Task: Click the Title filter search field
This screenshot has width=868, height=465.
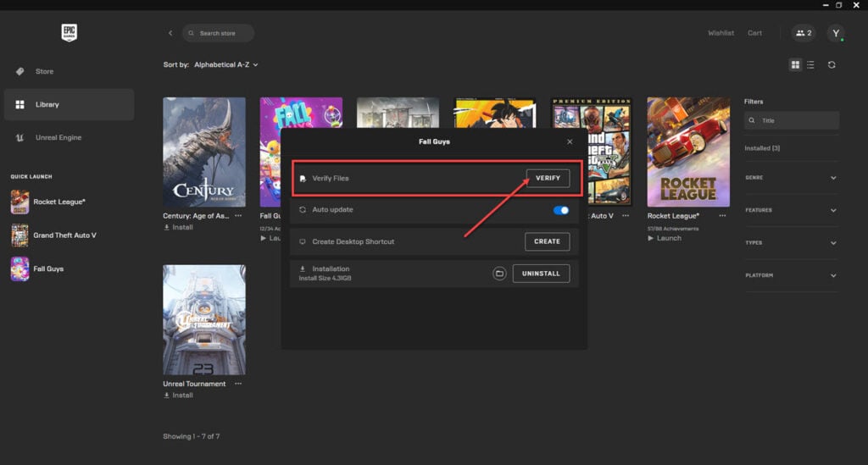Action: click(792, 120)
